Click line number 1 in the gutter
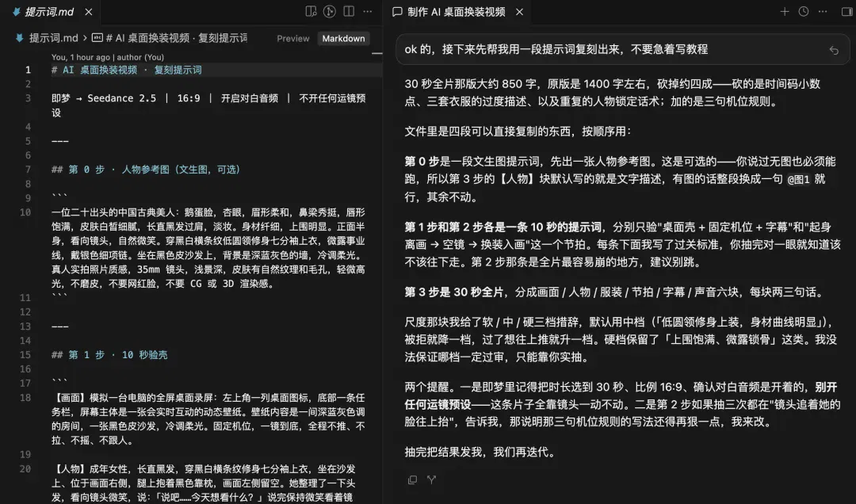This screenshot has width=856, height=504. pos(27,70)
